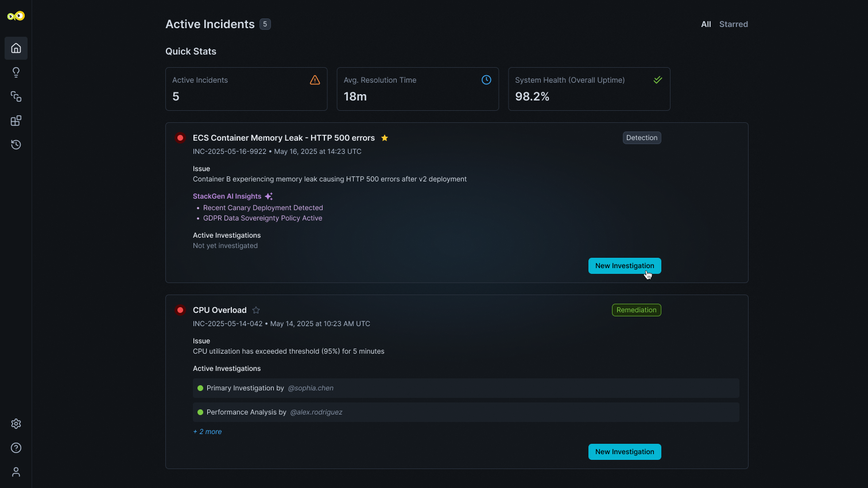This screenshot has width=868, height=488.
Task: Open the modules grid icon in sidebar
Action: click(16, 121)
